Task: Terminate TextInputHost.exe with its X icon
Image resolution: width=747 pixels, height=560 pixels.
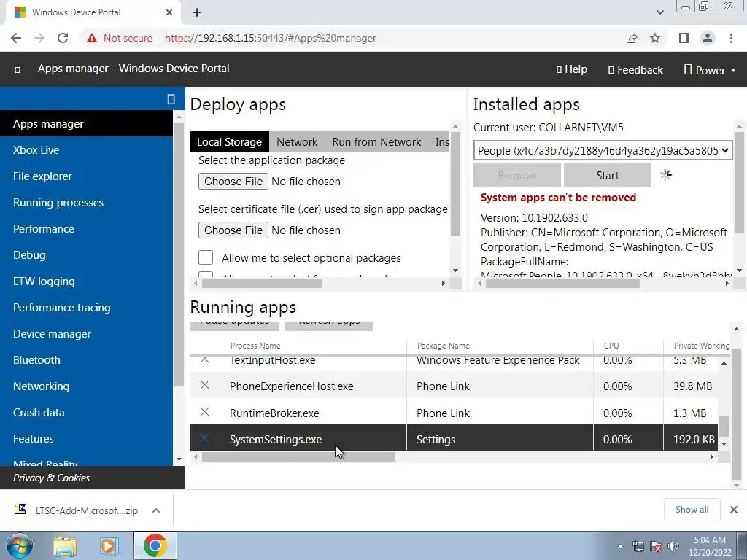Action: (x=204, y=359)
